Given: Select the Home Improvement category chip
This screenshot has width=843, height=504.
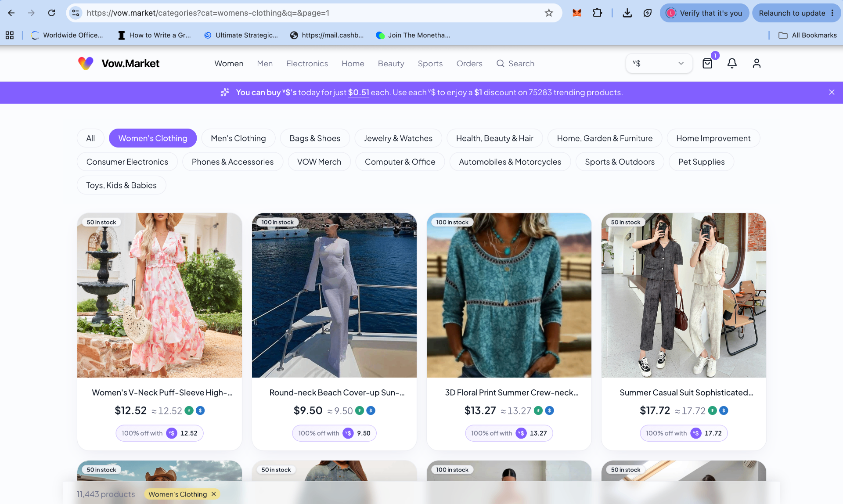Looking at the screenshot, I should 713,138.
